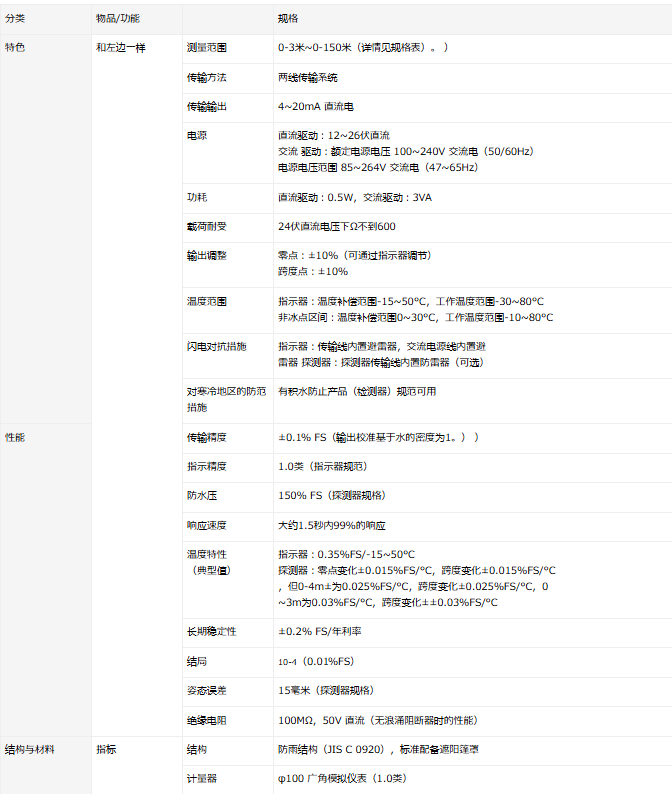The height and width of the screenshot is (794, 672).
Task: Click the 输出调整 label
Action: pos(207,256)
